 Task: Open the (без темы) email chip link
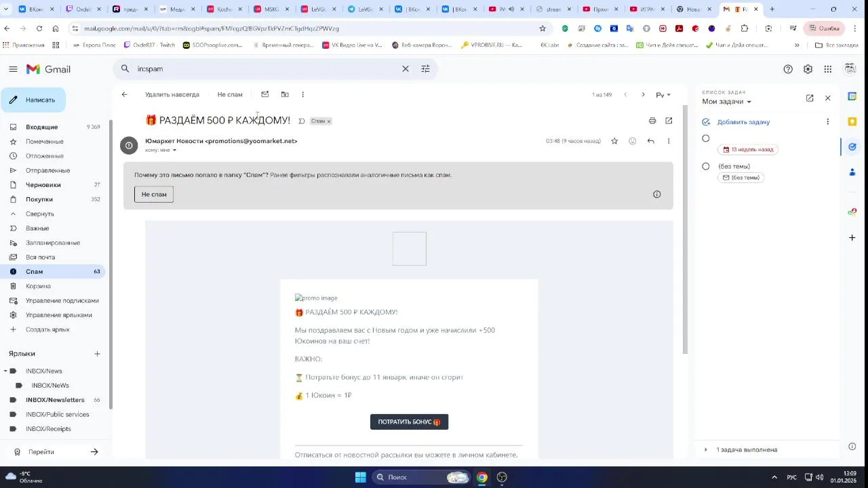pos(741,178)
